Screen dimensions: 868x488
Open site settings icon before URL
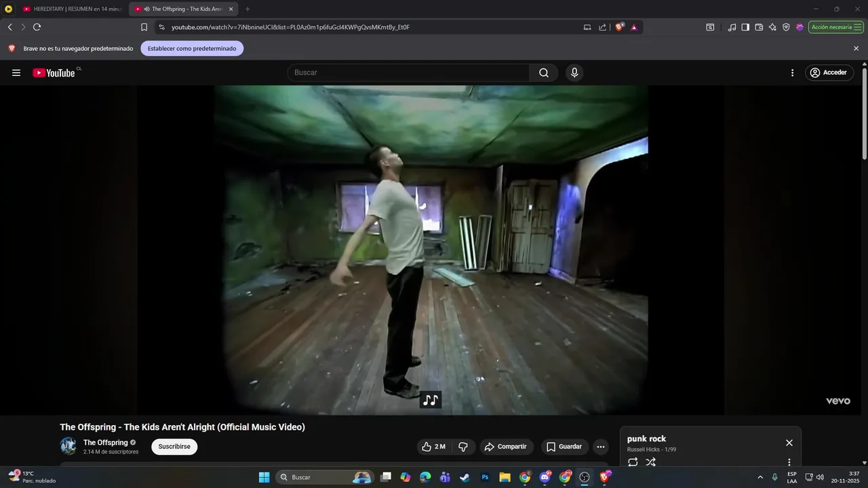tap(161, 27)
